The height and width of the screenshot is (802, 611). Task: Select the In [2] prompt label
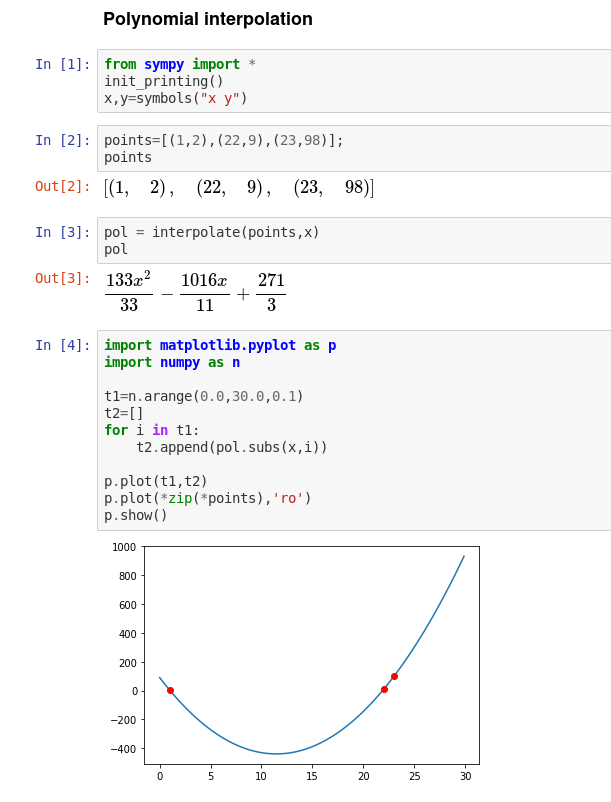click(x=62, y=140)
